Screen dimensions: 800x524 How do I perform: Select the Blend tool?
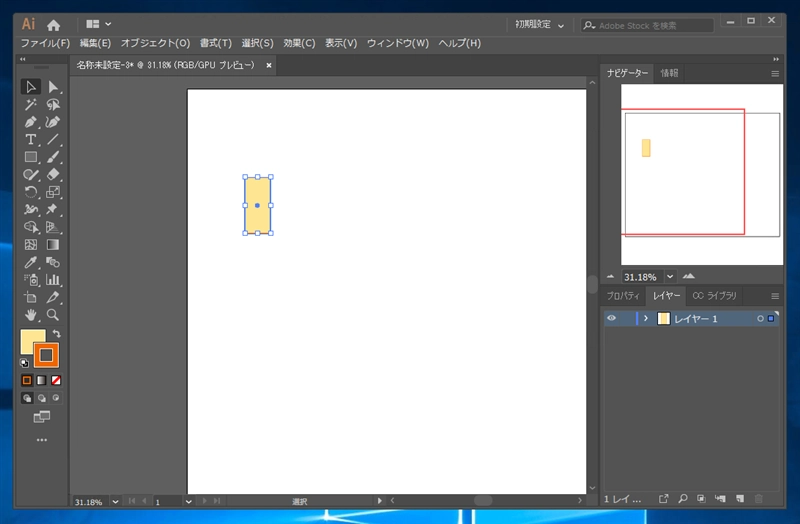pyautogui.click(x=53, y=262)
